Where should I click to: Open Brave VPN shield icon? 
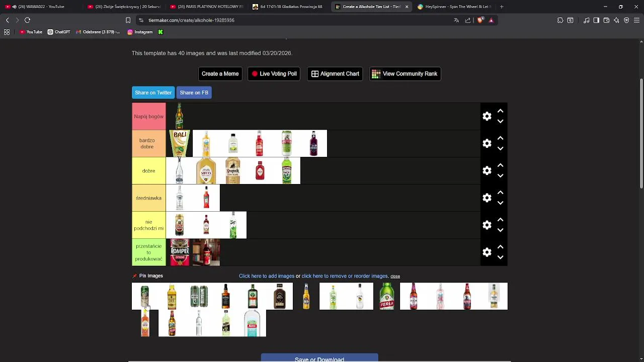[x=626, y=20]
